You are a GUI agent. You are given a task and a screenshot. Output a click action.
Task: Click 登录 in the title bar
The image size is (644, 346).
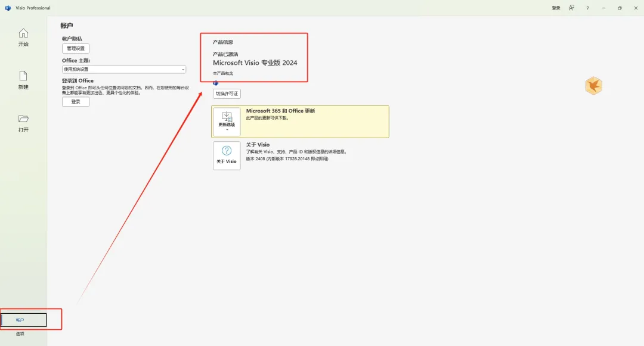[556, 8]
